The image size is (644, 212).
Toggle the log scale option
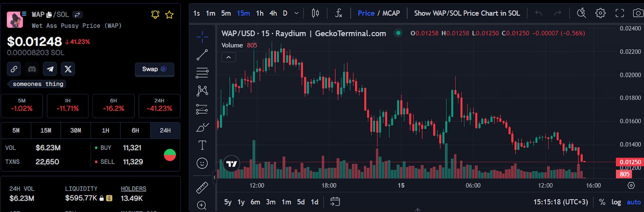click(x=616, y=202)
